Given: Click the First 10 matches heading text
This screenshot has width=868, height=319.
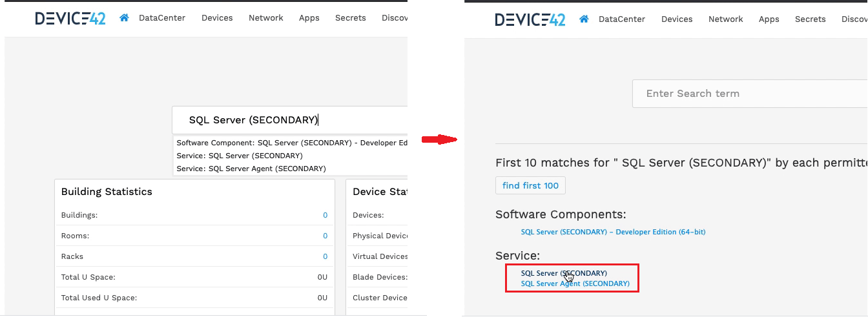Looking at the screenshot, I should [681, 163].
